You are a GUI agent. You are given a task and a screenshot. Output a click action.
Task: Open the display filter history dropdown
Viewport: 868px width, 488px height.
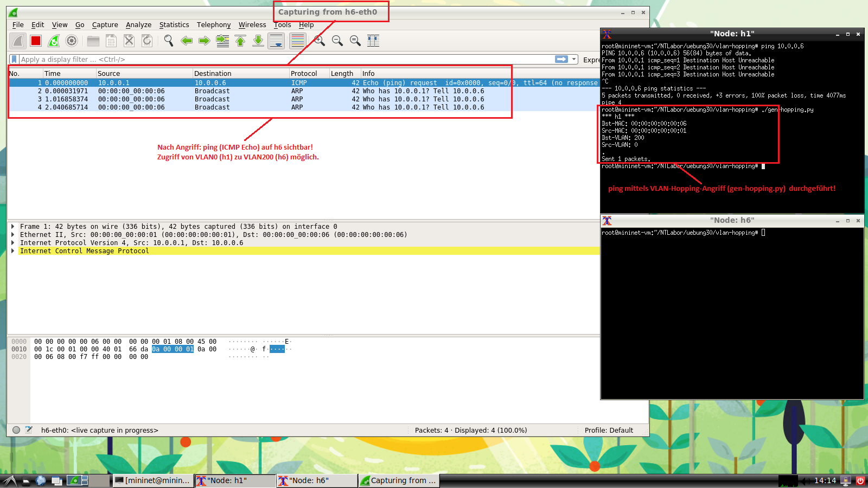(574, 59)
